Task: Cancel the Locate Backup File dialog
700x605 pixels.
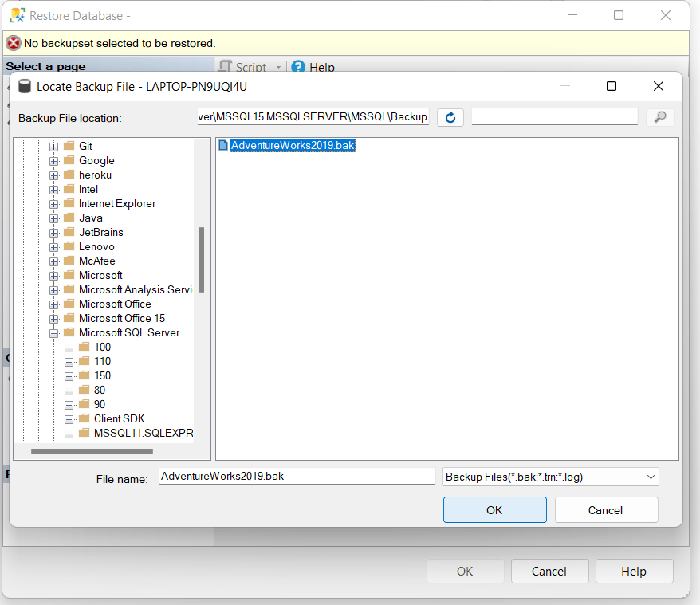Action: pos(606,509)
